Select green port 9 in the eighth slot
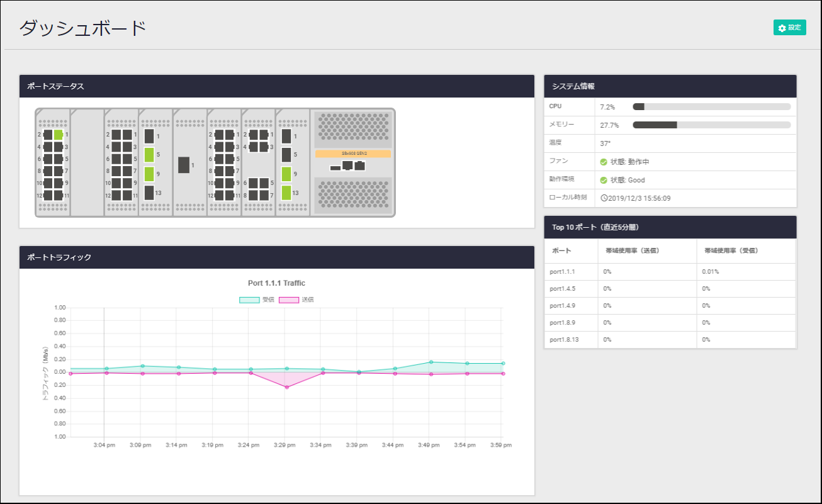The width and height of the screenshot is (822, 504). [x=286, y=174]
